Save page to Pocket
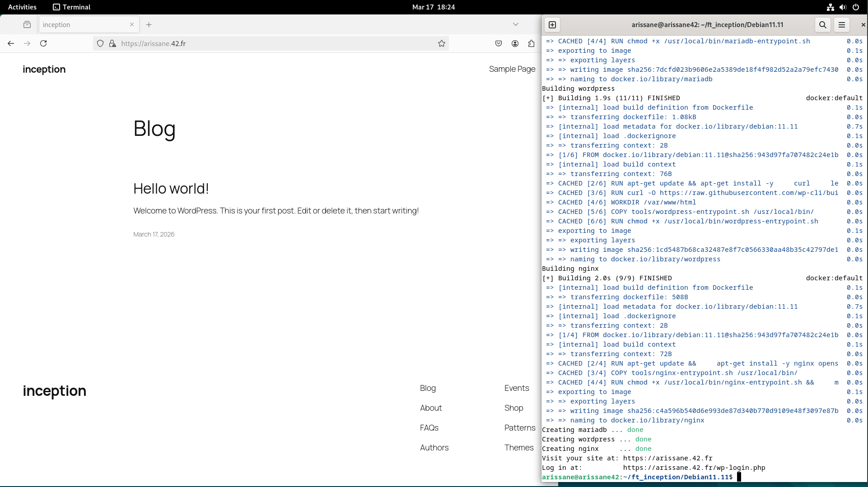This screenshot has width=868, height=487. point(499,43)
